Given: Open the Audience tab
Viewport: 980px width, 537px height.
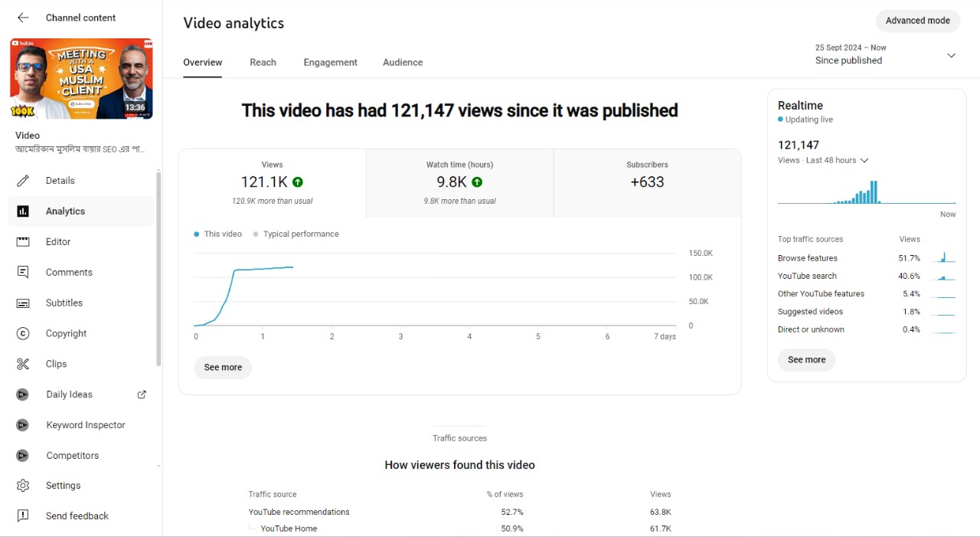Looking at the screenshot, I should (x=403, y=63).
